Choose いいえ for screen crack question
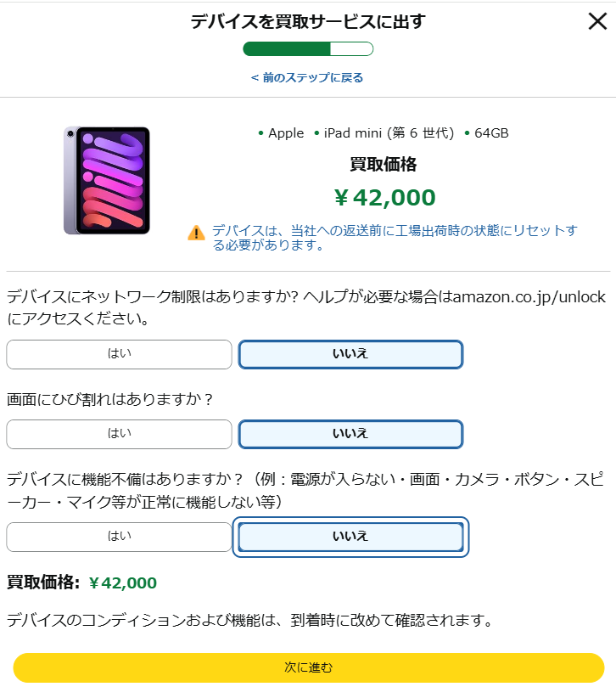 click(x=350, y=434)
